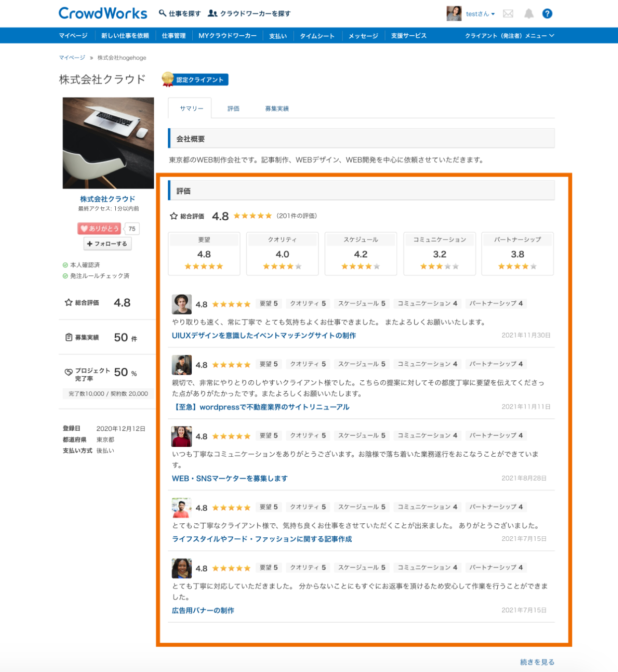The height and width of the screenshot is (672, 618).
Task: Open the 広告用バナーの制作 job link
Action: [203, 610]
